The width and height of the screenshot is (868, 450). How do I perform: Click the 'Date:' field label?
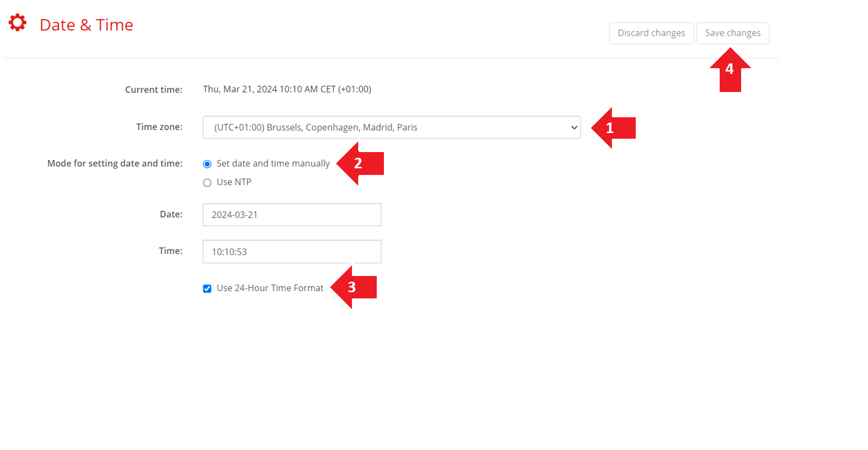[x=171, y=215]
